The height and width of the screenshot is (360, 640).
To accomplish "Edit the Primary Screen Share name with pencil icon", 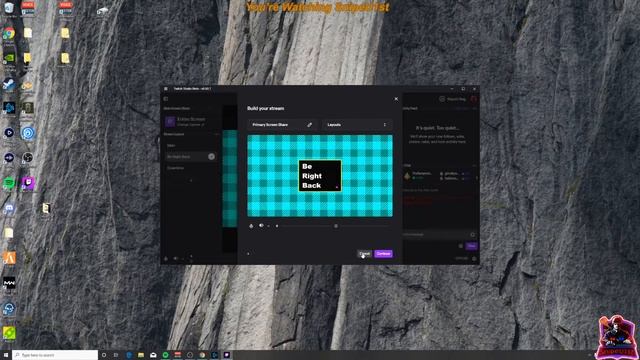I will click(x=309, y=124).
